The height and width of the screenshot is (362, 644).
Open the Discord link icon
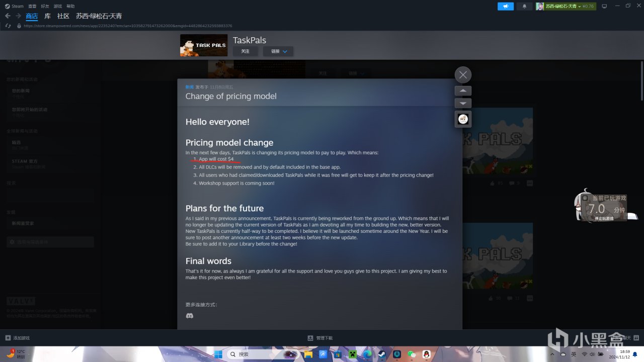(190, 316)
